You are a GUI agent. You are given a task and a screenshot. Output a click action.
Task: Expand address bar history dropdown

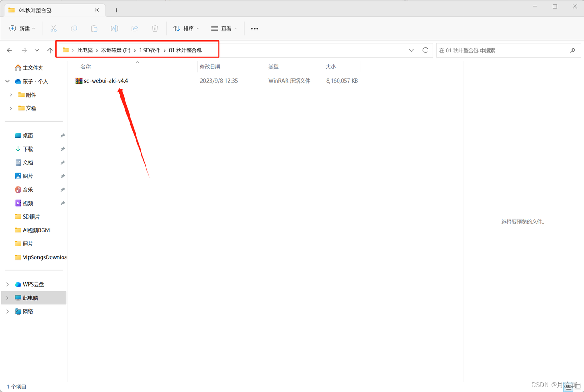pyautogui.click(x=412, y=50)
